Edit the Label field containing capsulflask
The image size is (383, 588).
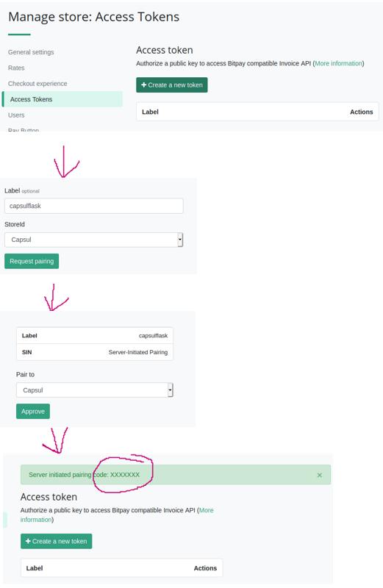coord(94,206)
